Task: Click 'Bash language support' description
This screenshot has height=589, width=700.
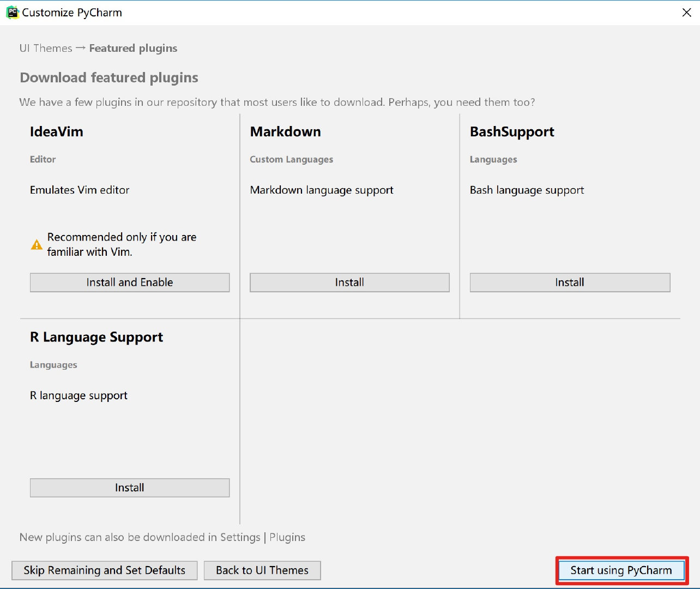Action: (527, 190)
